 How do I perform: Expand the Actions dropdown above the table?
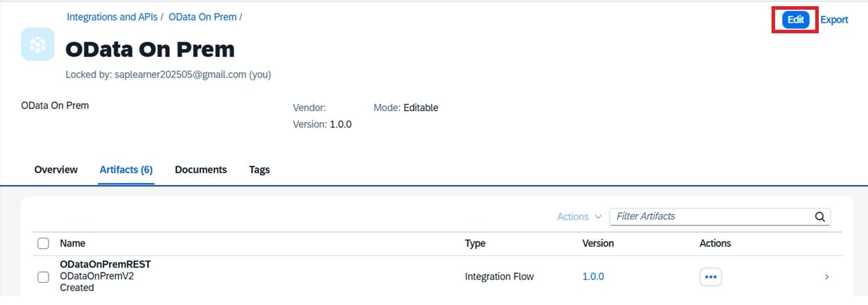(579, 217)
